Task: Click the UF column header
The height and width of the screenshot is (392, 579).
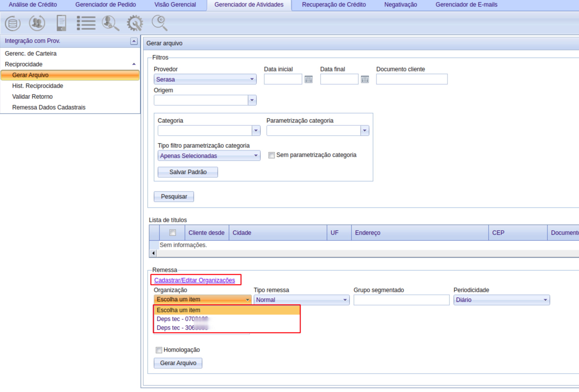Action: [339, 233]
